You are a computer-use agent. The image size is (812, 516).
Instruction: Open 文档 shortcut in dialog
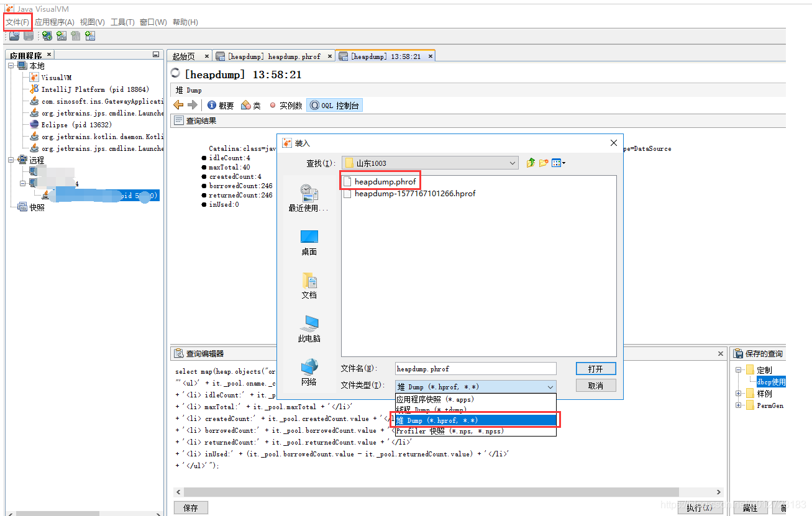pos(309,286)
